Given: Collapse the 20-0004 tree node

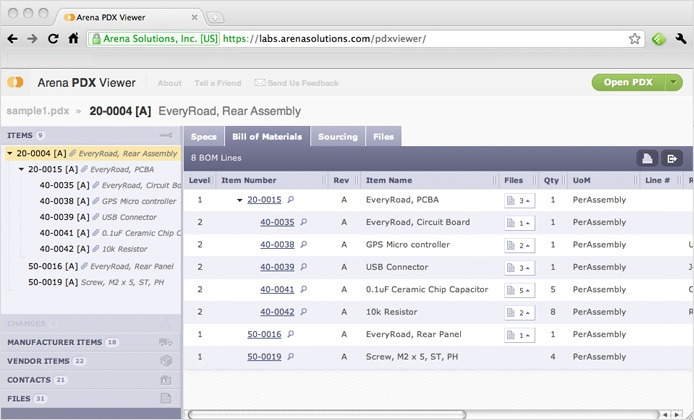Looking at the screenshot, I should (x=9, y=153).
